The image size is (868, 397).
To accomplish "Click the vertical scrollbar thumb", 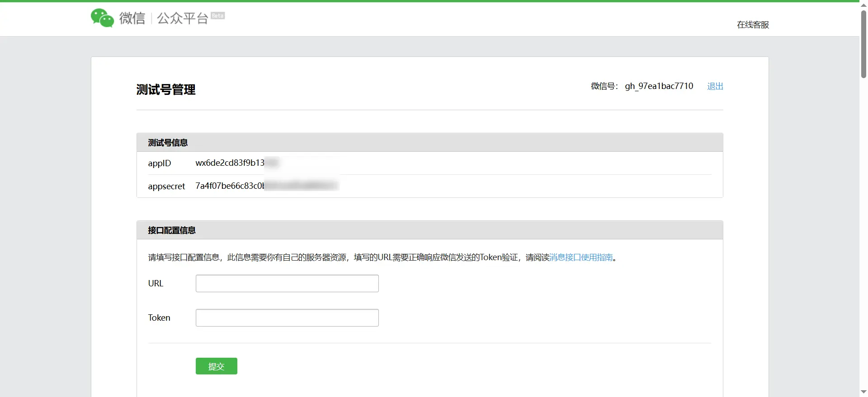I will click(863, 43).
